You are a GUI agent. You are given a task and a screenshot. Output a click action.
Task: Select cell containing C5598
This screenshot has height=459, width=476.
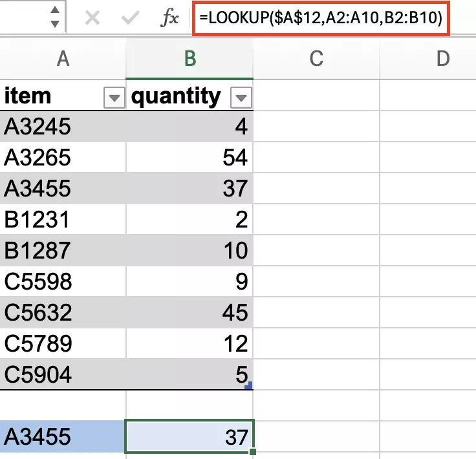63,281
